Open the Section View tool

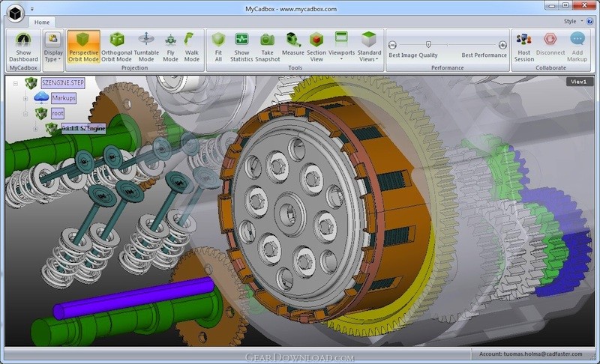pyautogui.click(x=316, y=47)
